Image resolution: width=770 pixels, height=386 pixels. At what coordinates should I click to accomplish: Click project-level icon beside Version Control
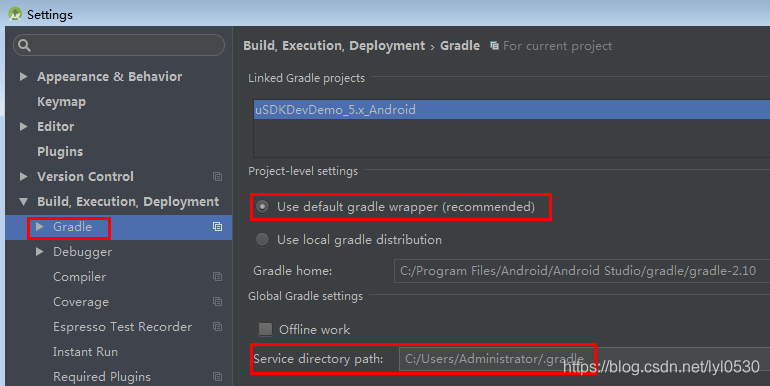click(x=217, y=176)
